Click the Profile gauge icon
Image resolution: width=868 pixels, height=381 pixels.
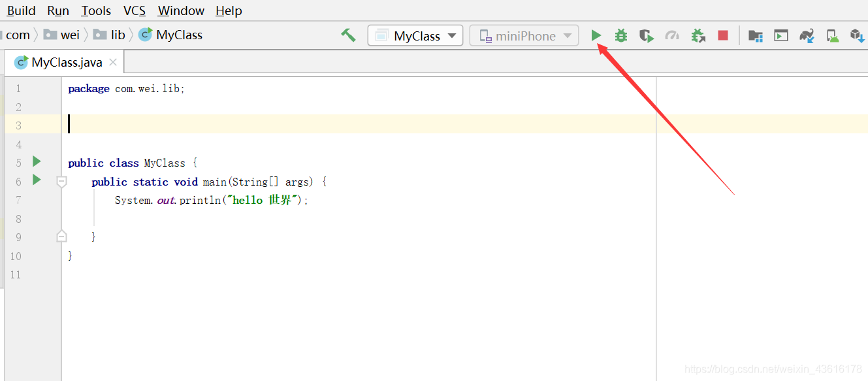tap(672, 35)
